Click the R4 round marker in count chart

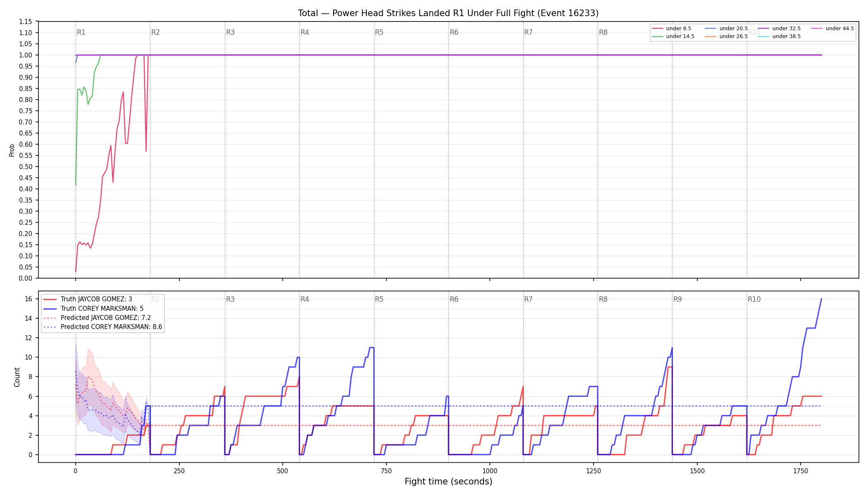point(305,299)
